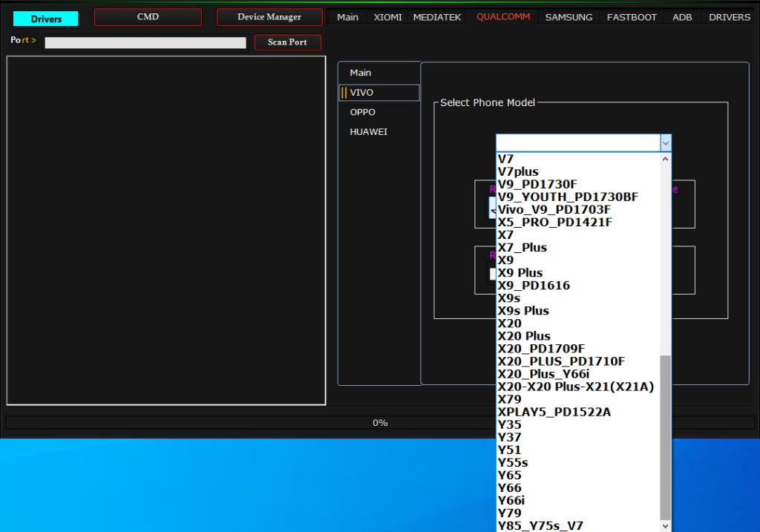Select X9_PD1616 model
The width and height of the screenshot is (760, 532).
578,286
